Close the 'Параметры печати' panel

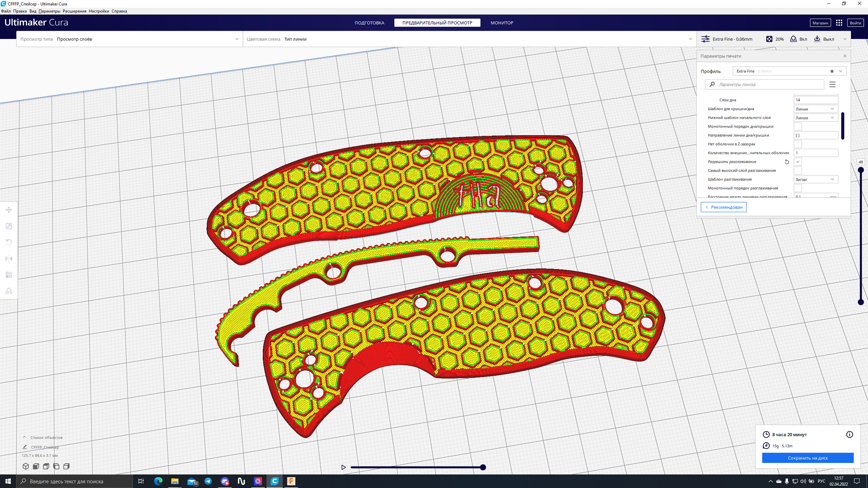845,56
